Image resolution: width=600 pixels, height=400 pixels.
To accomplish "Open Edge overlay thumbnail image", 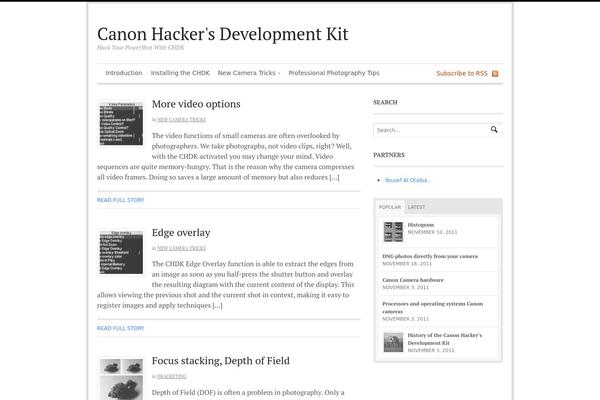I will 121,252.
